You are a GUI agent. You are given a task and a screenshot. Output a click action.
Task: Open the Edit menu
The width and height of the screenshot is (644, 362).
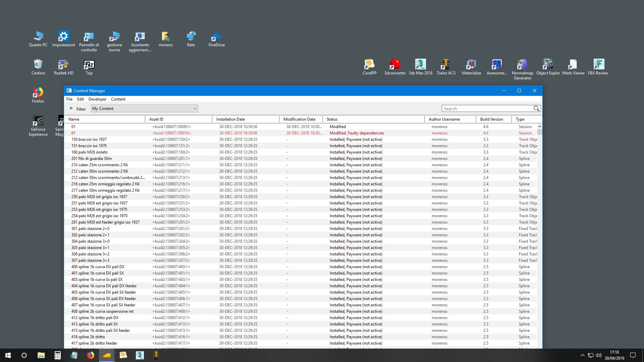pos(80,99)
